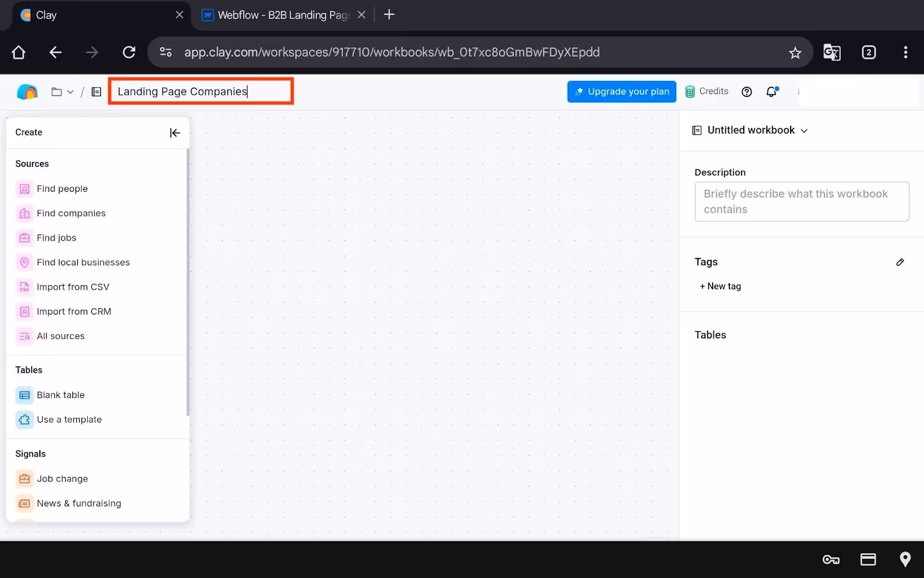The height and width of the screenshot is (578, 924).
Task: Open browser three-dot menu
Action: pyautogui.click(x=906, y=53)
